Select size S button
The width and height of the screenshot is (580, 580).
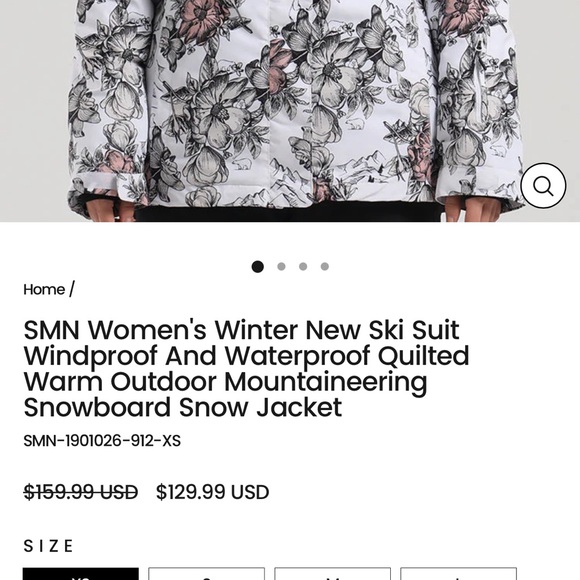[206, 574]
